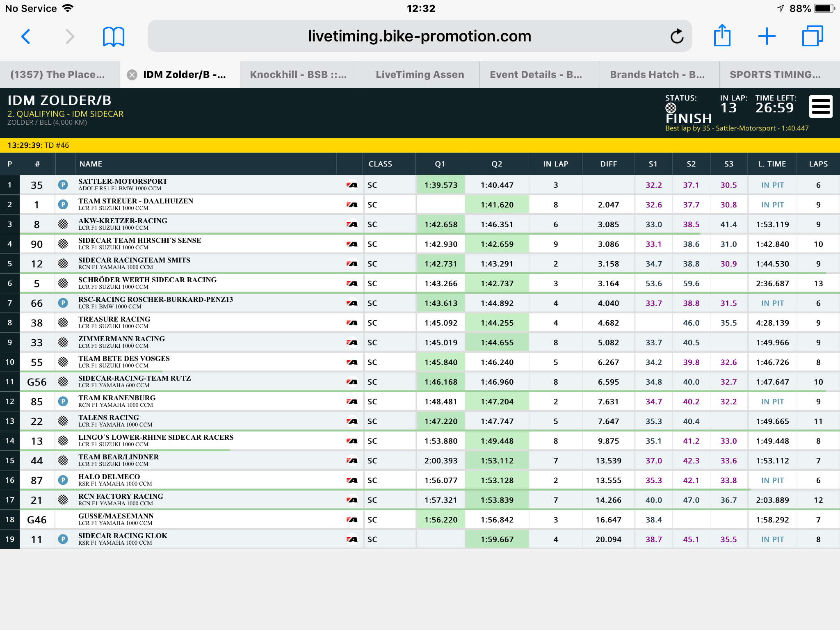Switch to the Brands Hatch tab
This screenshot has width=840, height=630.
coord(660,75)
